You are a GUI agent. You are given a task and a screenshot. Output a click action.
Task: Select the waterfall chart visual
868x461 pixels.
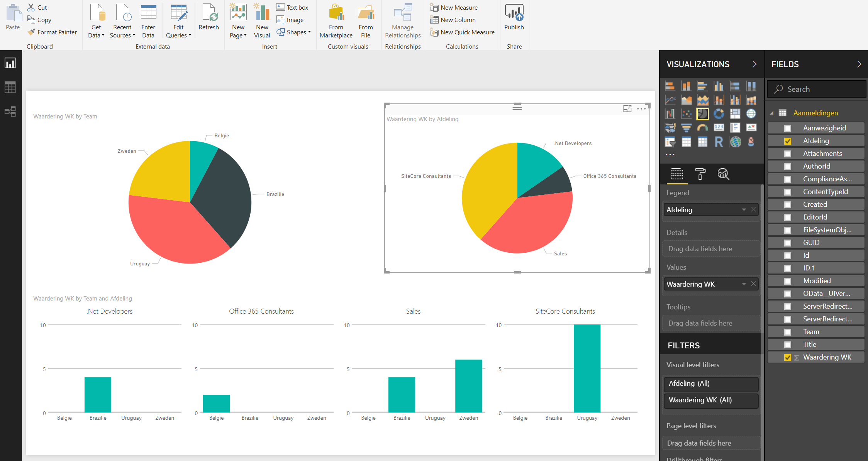(x=670, y=114)
